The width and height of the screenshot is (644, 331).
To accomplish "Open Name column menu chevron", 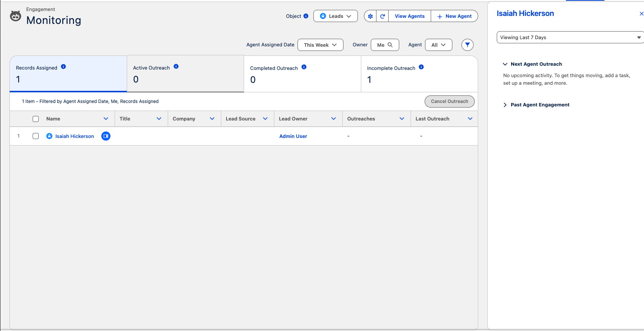I will point(106,119).
